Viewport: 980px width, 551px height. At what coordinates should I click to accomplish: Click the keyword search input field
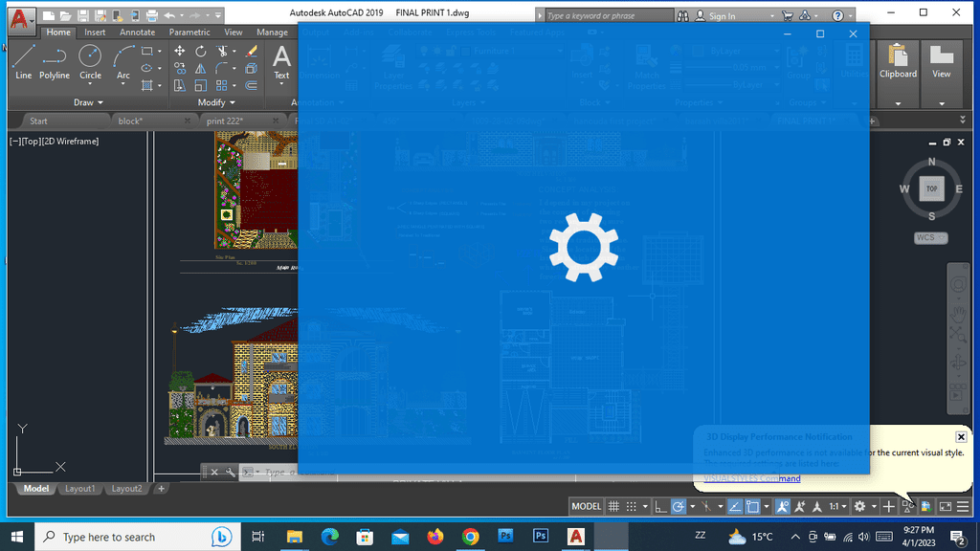click(x=610, y=15)
